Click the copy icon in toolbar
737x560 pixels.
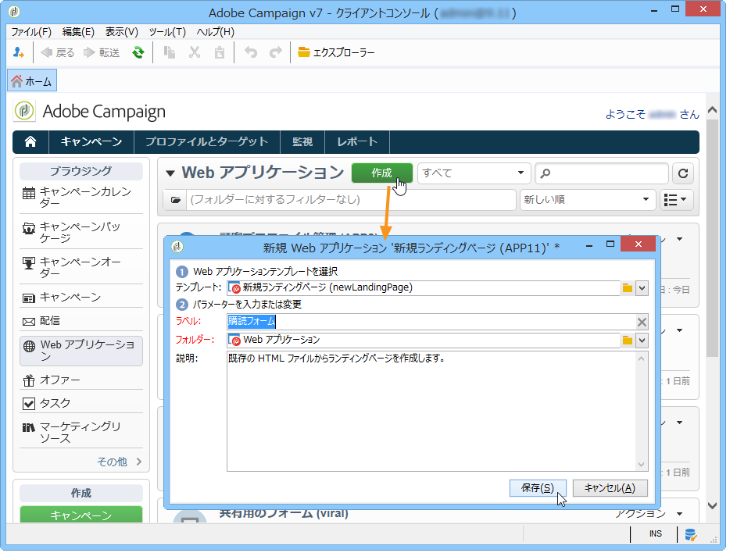click(170, 52)
